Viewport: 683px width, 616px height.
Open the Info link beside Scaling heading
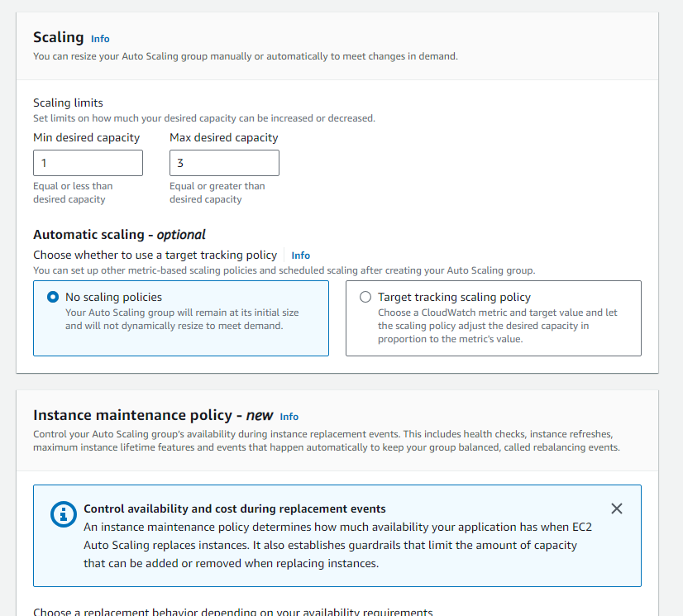[x=100, y=39]
